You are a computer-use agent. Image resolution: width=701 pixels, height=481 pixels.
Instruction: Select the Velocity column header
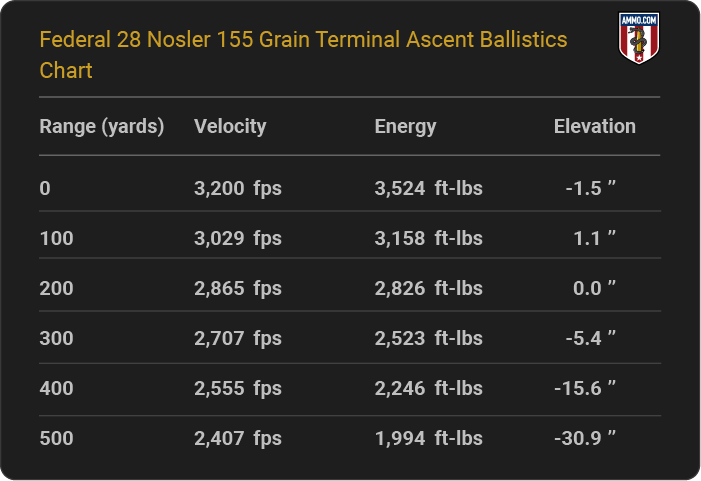[230, 127]
